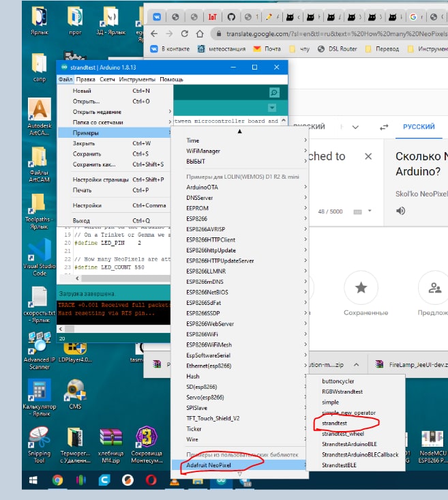
Task: Open the Почта bookmark
Action: pyautogui.click(x=267, y=49)
